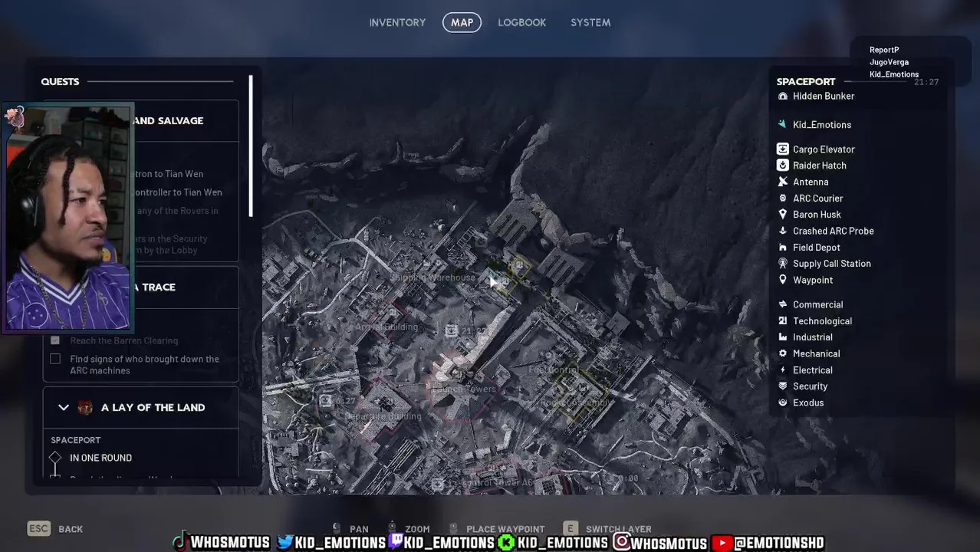980x552 pixels.
Task: Click the Industrial loot category icon
Action: (782, 337)
